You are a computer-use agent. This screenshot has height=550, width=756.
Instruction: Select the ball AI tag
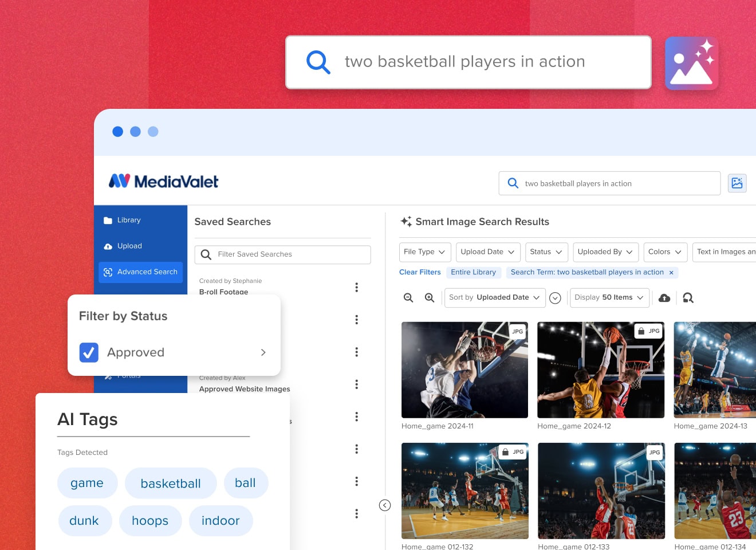coord(245,483)
